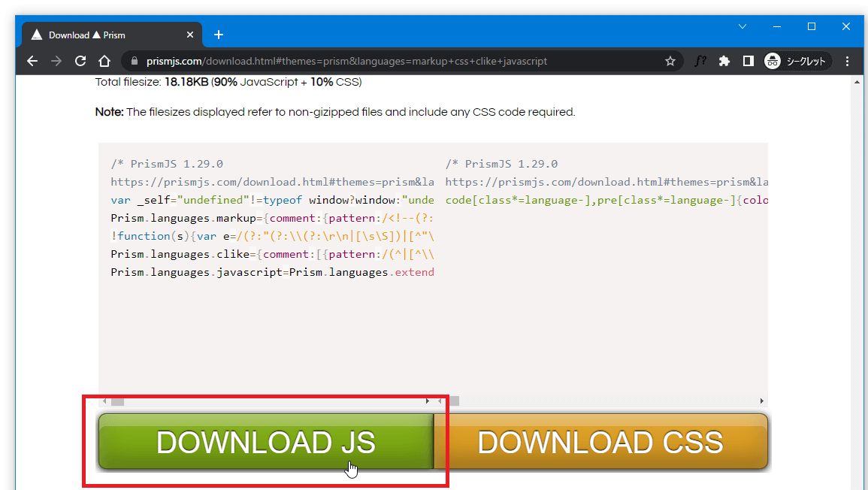The height and width of the screenshot is (490, 868).
Task: Open the Chrome three-dot menu
Action: point(848,62)
